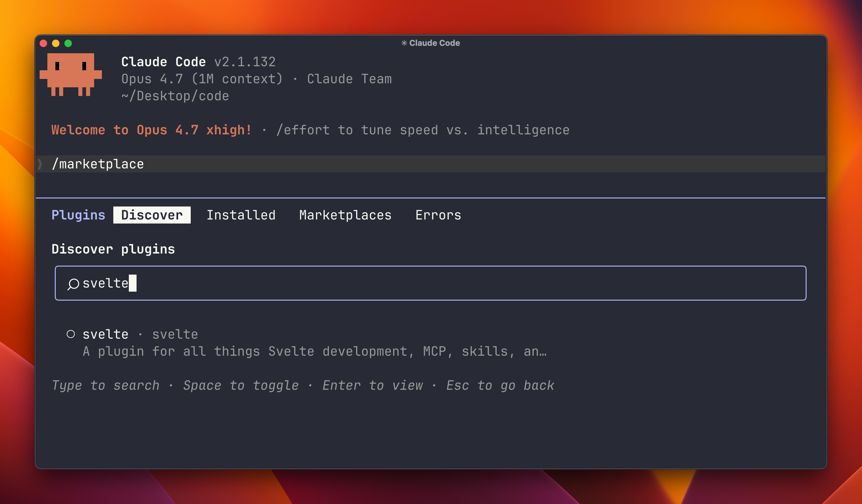Click the prompt chevron beside /marketplace
This screenshot has width=862, height=504.
40,164
